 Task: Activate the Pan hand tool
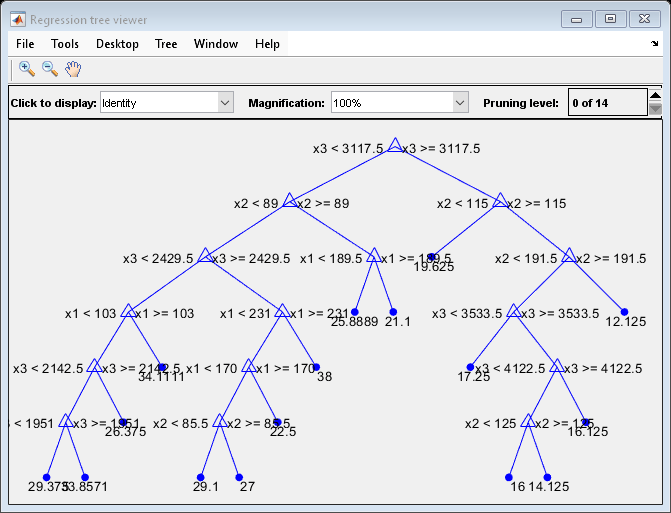[x=73, y=69]
